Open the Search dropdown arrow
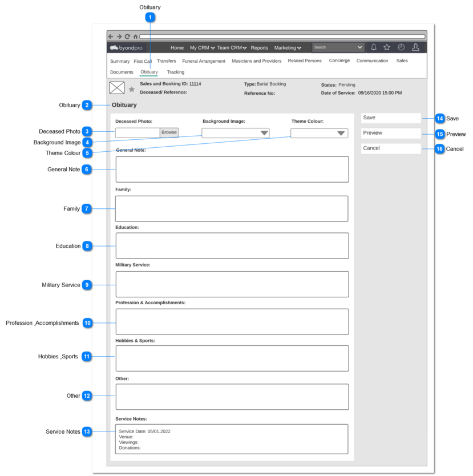This screenshot has width=473, height=476. [x=360, y=47]
